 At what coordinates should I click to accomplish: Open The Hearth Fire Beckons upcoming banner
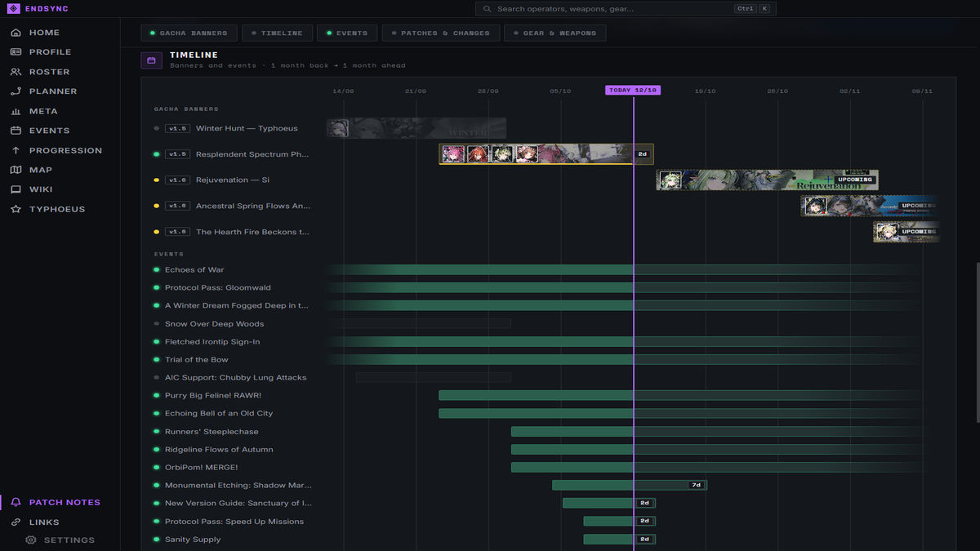[x=906, y=232]
